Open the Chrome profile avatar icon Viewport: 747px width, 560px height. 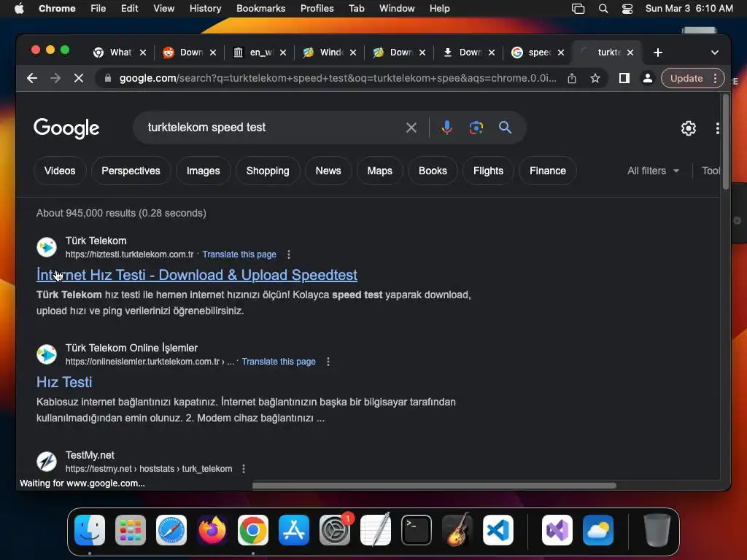648,78
